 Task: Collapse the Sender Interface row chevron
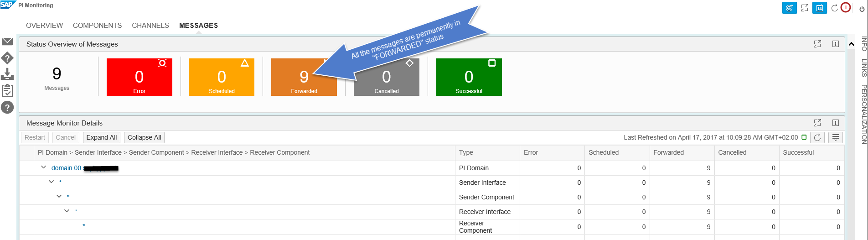(x=52, y=182)
